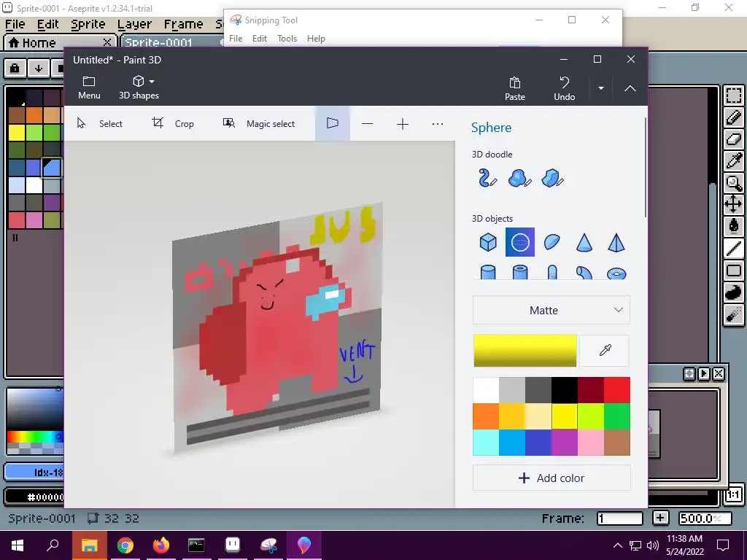747x560 pixels.
Task: Select the Rectangle tool in Aseprite
Action: click(x=734, y=271)
